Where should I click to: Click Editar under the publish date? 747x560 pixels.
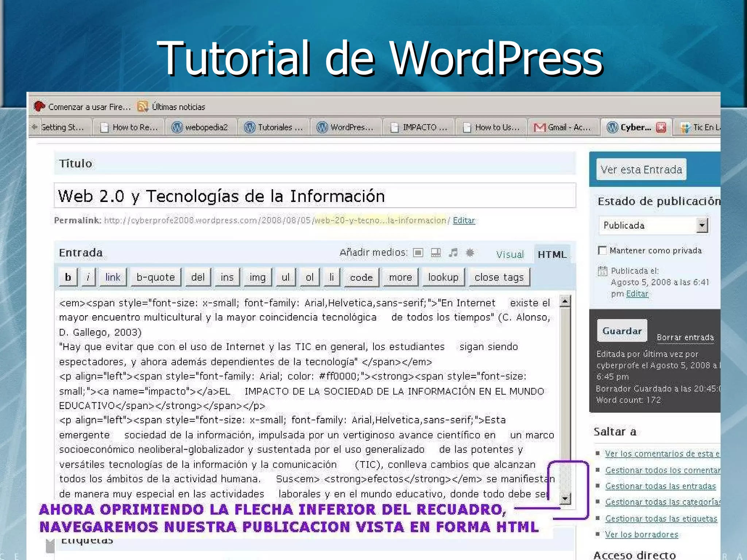point(637,293)
